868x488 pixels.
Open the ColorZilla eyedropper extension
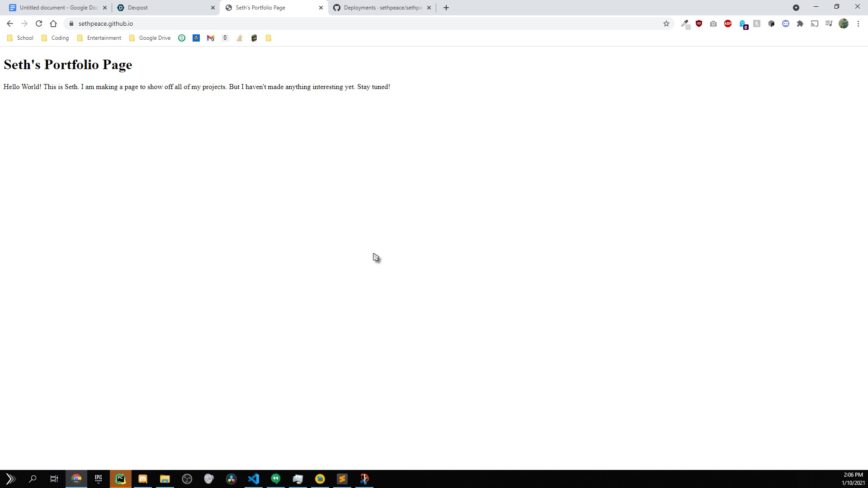point(685,23)
